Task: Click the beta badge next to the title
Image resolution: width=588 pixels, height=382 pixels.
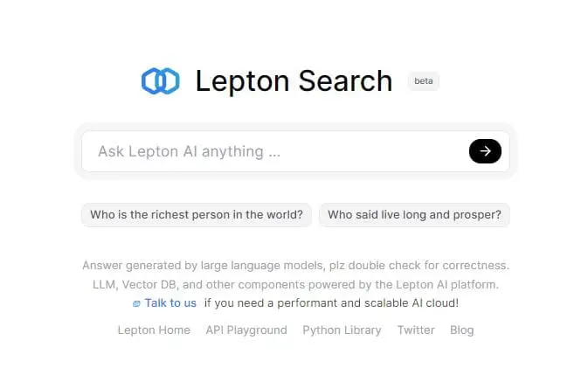Action: (x=424, y=81)
